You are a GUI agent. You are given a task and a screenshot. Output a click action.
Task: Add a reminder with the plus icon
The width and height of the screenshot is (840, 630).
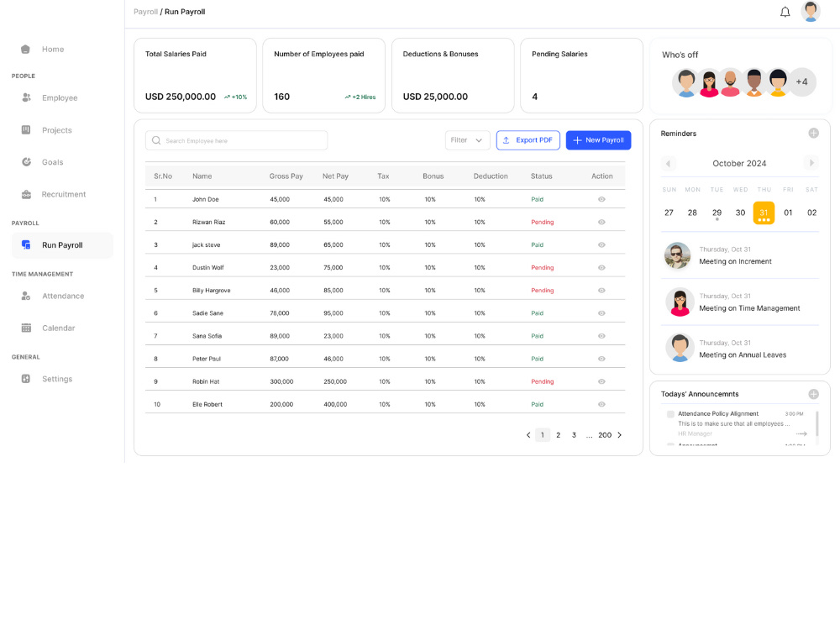click(813, 134)
